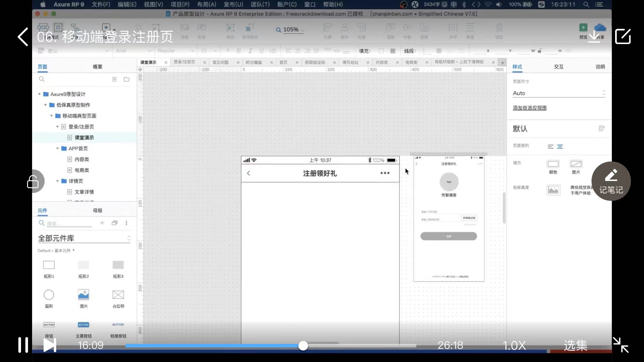This screenshot has width=644, height=362.
Task: Select left page alignment toggle
Action: [550, 147]
